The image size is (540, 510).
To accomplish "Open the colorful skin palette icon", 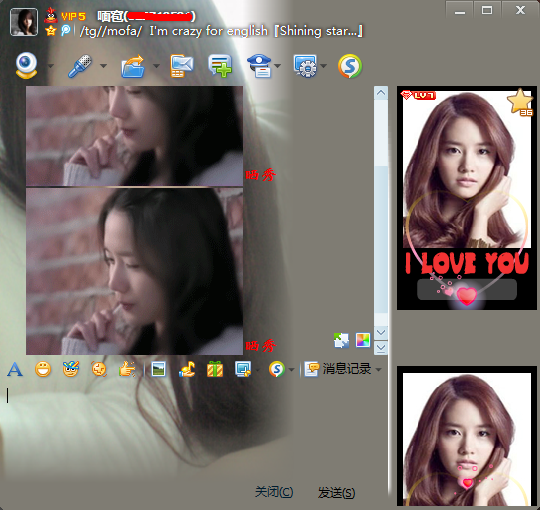I will 363,340.
